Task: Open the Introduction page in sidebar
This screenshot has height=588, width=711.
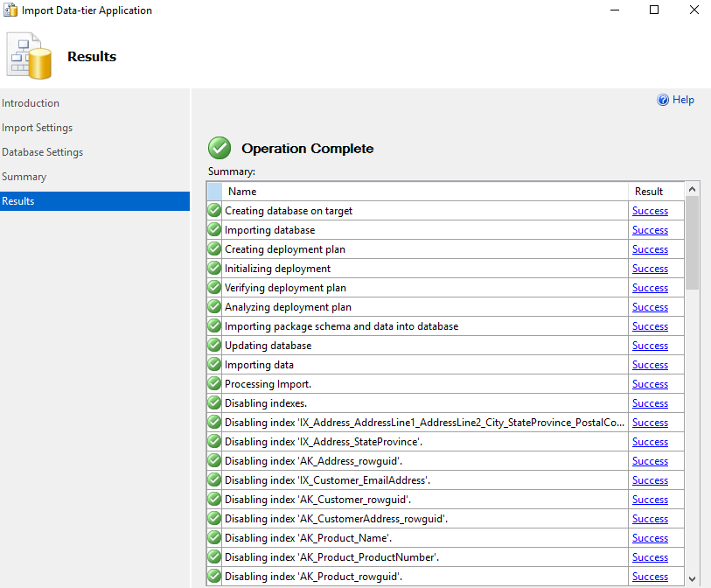Action: point(31,103)
